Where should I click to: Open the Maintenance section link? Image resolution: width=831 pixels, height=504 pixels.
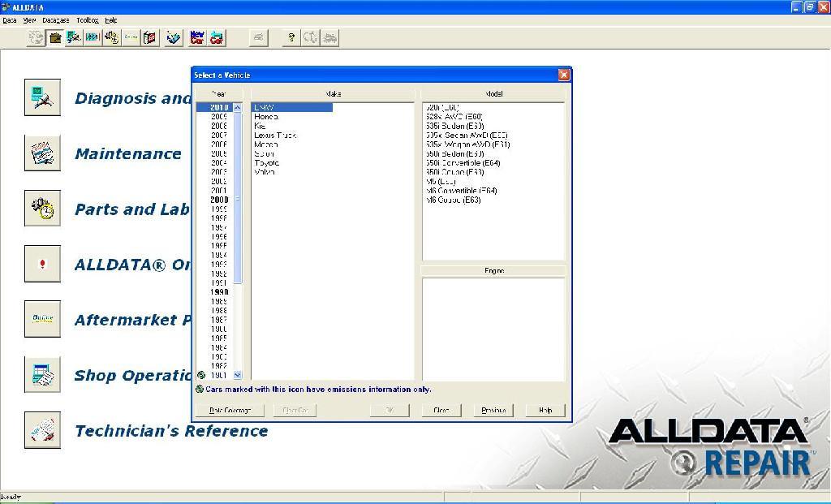click(x=128, y=153)
